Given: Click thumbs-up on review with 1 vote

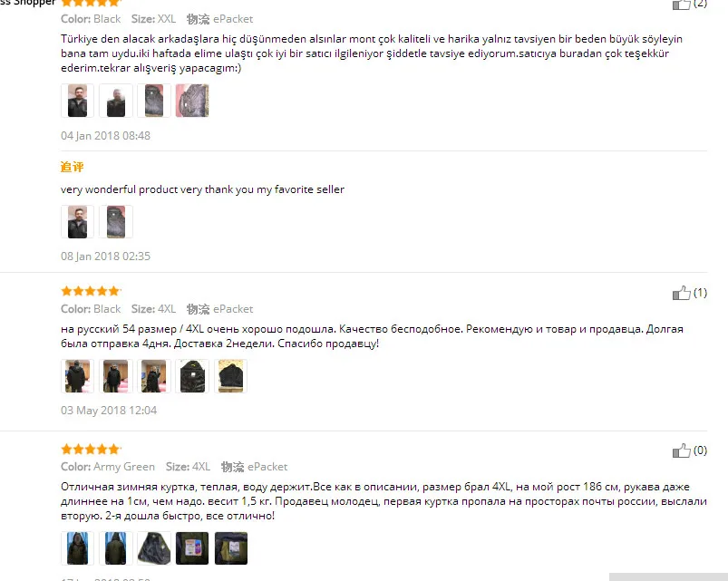Looking at the screenshot, I should [x=681, y=293].
